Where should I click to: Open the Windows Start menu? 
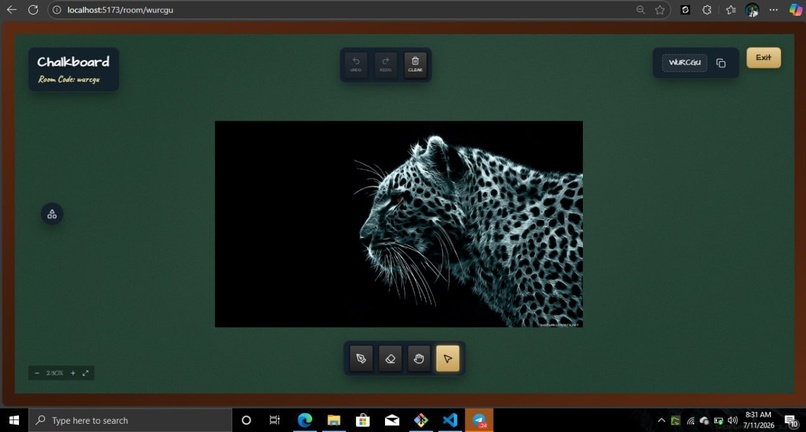tap(14, 420)
